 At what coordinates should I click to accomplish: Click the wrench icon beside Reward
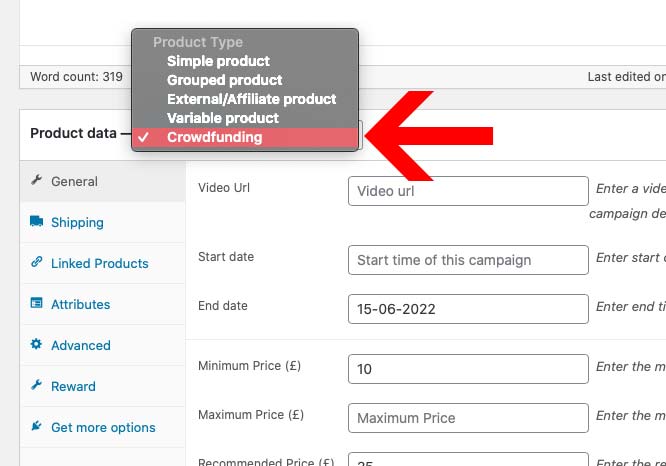[x=37, y=385]
